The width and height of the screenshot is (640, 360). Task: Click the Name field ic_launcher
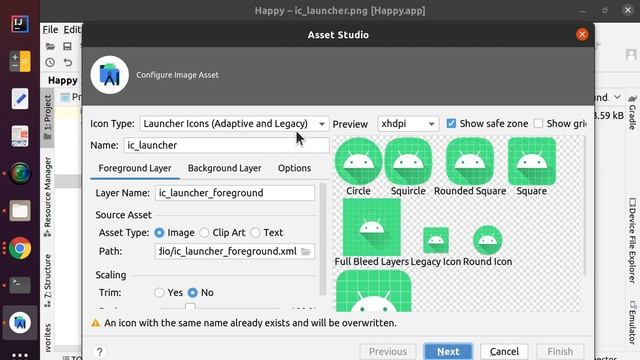click(x=226, y=145)
